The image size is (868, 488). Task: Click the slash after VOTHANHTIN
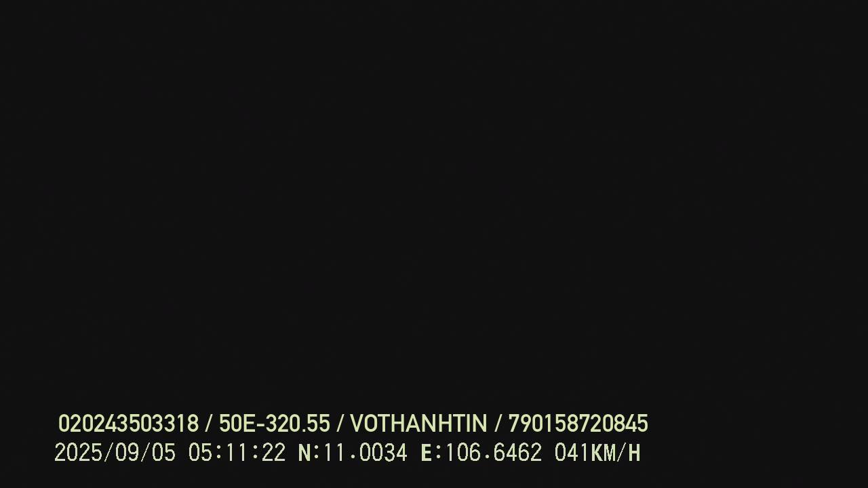[498, 424]
